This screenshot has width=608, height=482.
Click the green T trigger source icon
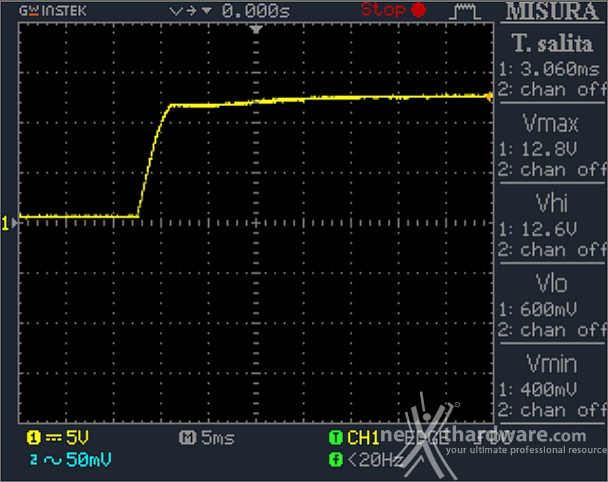click(335, 438)
